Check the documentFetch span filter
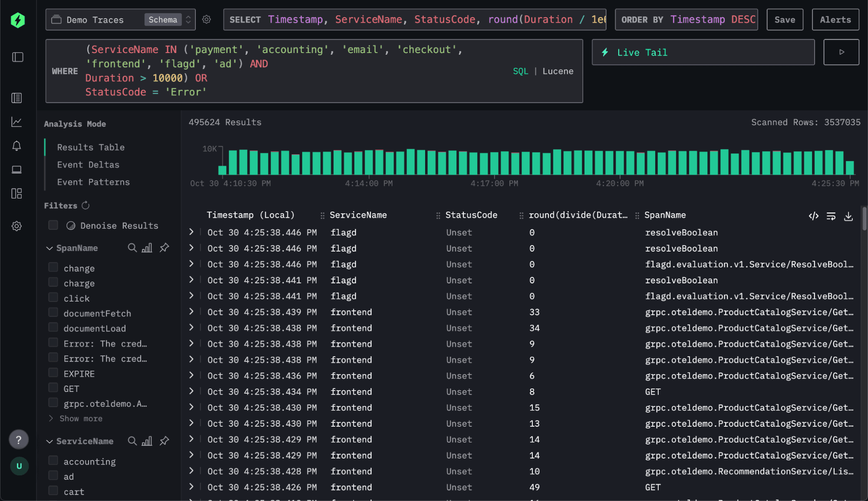Viewport: 868px width, 501px height. tap(53, 312)
